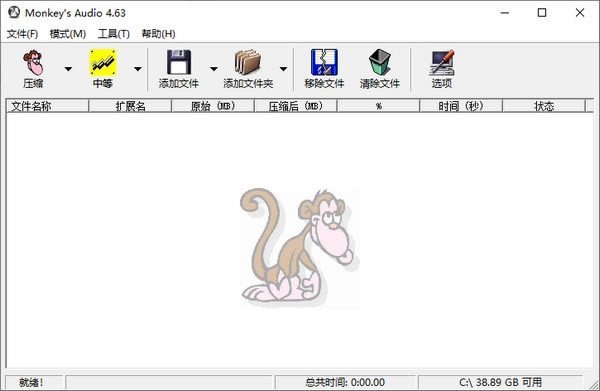
Task: Open 选项 settings icon
Action: (x=442, y=62)
